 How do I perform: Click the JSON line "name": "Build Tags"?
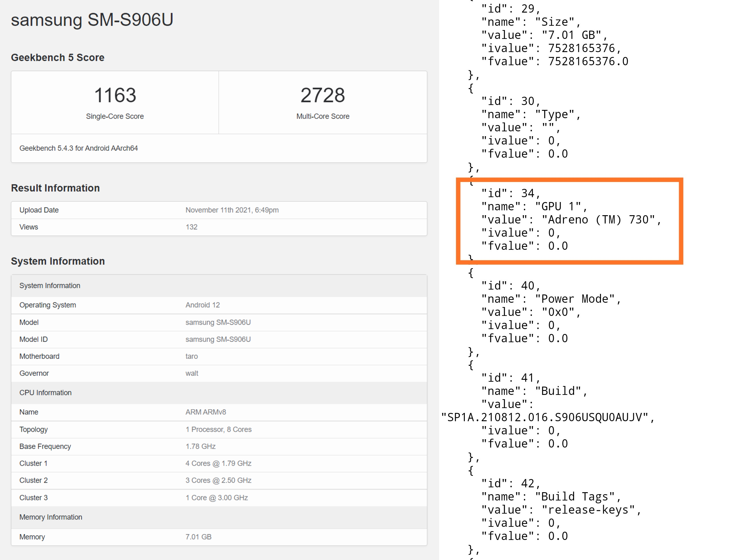tap(551, 496)
